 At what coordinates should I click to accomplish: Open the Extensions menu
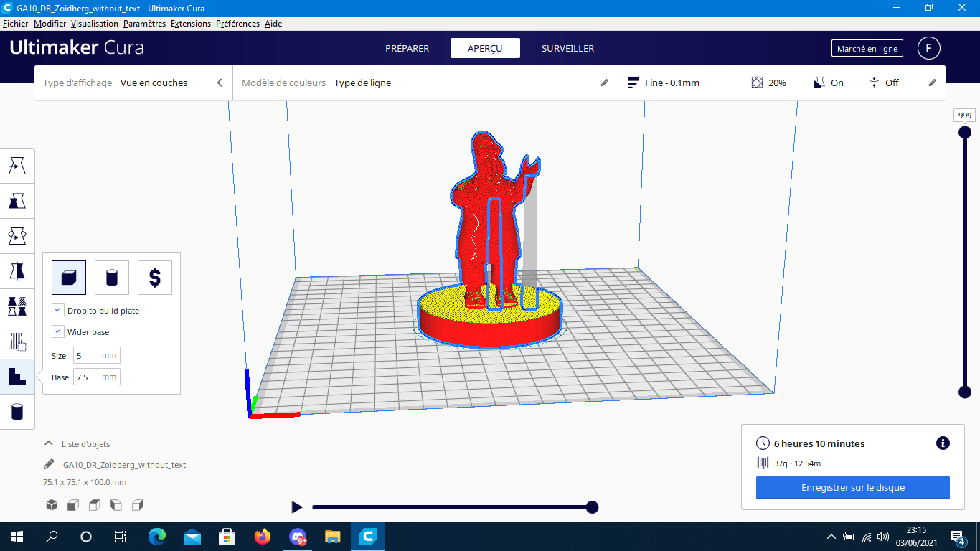(191, 24)
